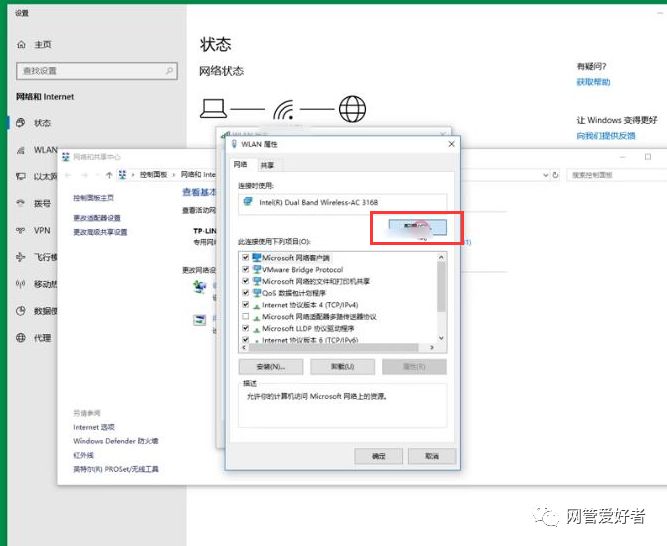Click the Find a setting search field

click(x=97, y=71)
